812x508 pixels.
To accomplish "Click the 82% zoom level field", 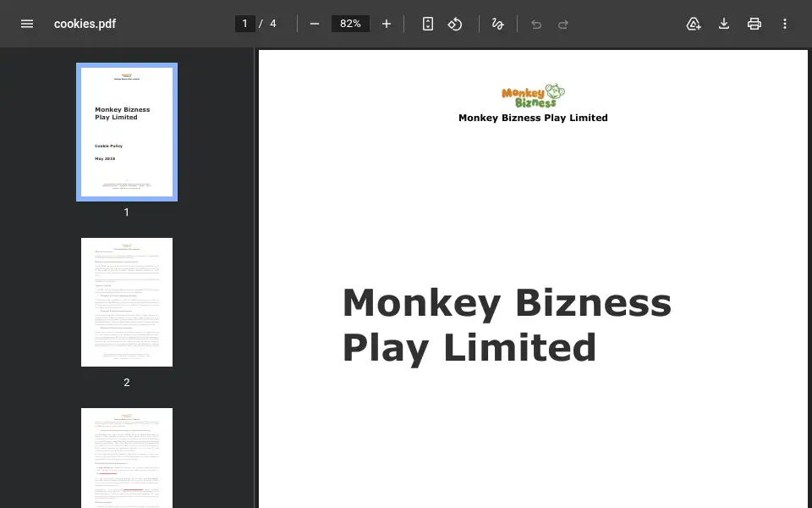I will [350, 24].
